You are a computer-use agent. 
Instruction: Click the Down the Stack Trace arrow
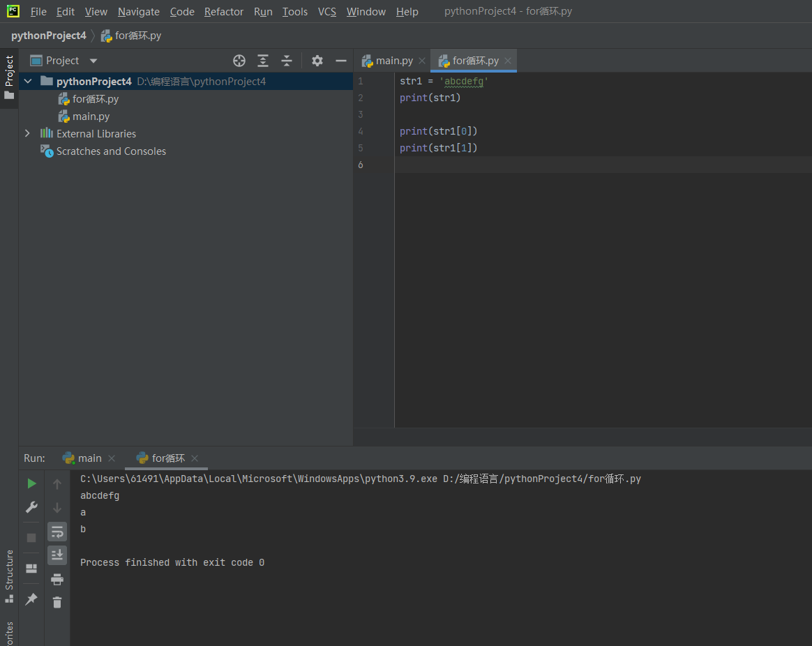[57, 508]
